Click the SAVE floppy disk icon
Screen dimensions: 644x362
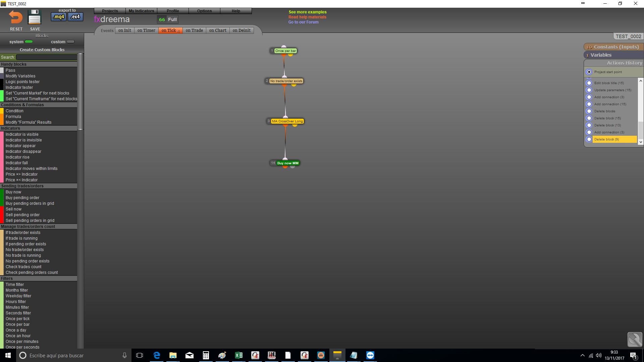35,17
